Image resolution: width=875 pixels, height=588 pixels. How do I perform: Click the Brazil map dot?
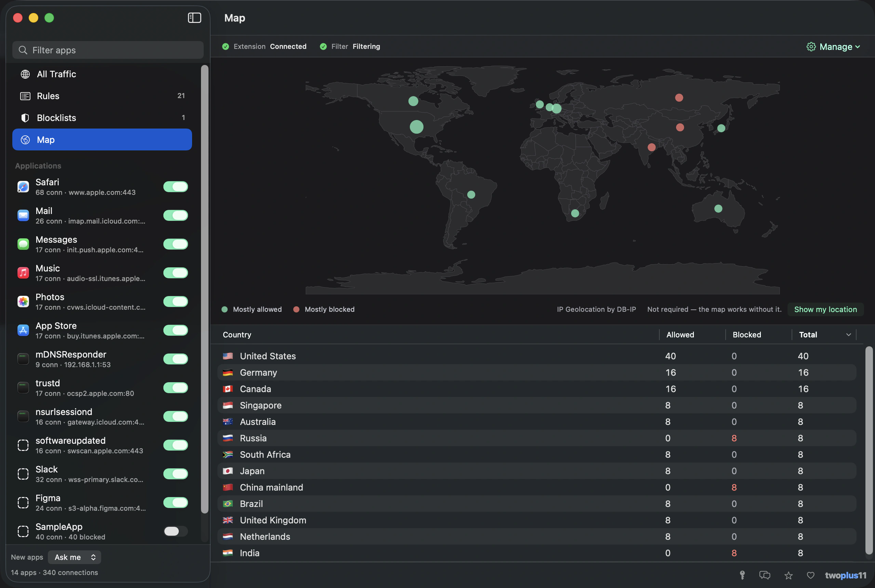coord(471,195)
